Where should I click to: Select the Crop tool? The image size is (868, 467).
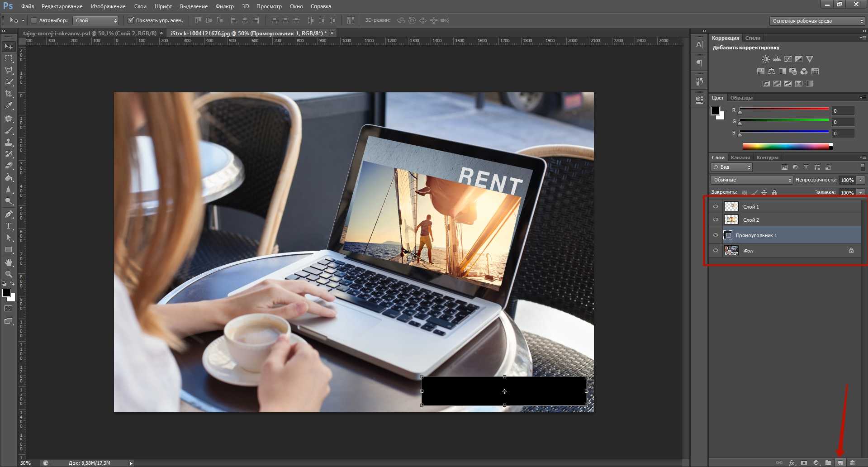click(x=9, y=94)
